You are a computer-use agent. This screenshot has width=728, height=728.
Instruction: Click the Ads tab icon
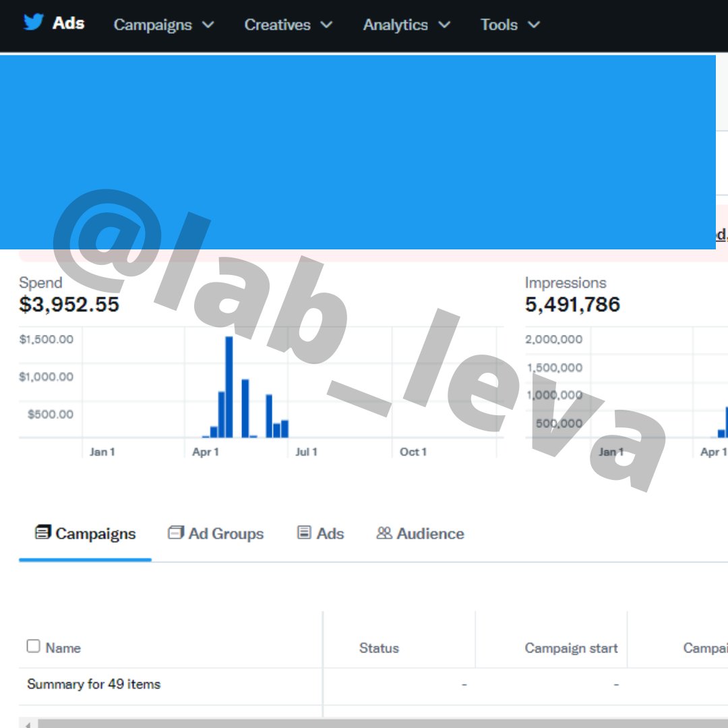pos(304,532)
